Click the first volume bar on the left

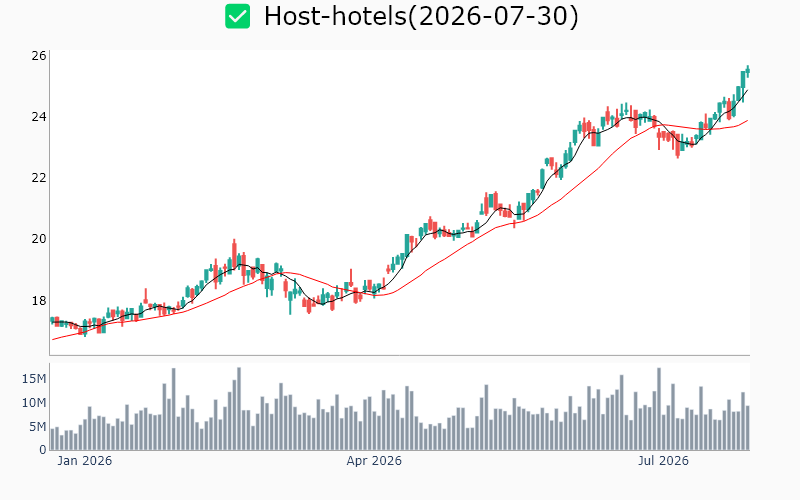click(x=52, y=439)
